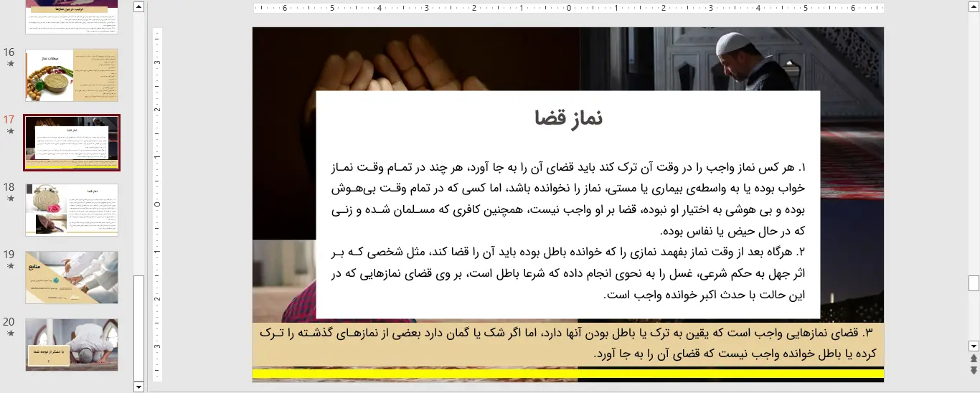Image resolution: width=980 pixels, height=393 pixels.
Task: Select slide 18 thumbnail in the panel
Action: (72, 209)
